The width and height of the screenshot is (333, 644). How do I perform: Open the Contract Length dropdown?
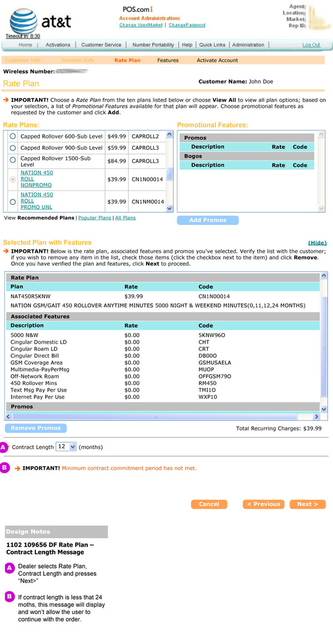[66, 447]
